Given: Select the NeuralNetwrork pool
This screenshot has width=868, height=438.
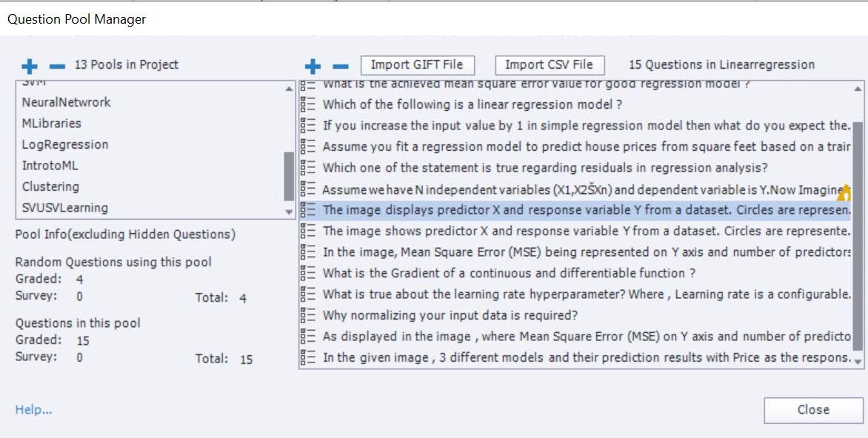Looking at the screenshot, I should pos(67,102).
